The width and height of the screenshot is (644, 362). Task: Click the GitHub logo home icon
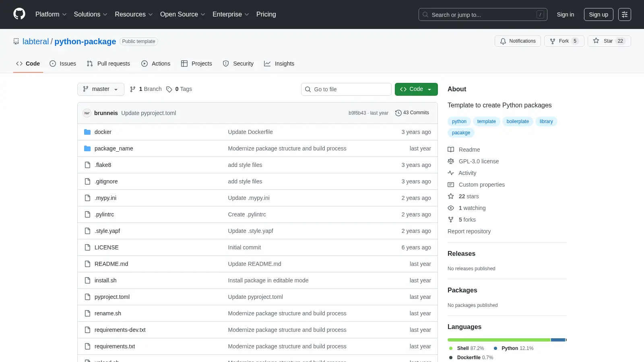[x=19, y=14]
